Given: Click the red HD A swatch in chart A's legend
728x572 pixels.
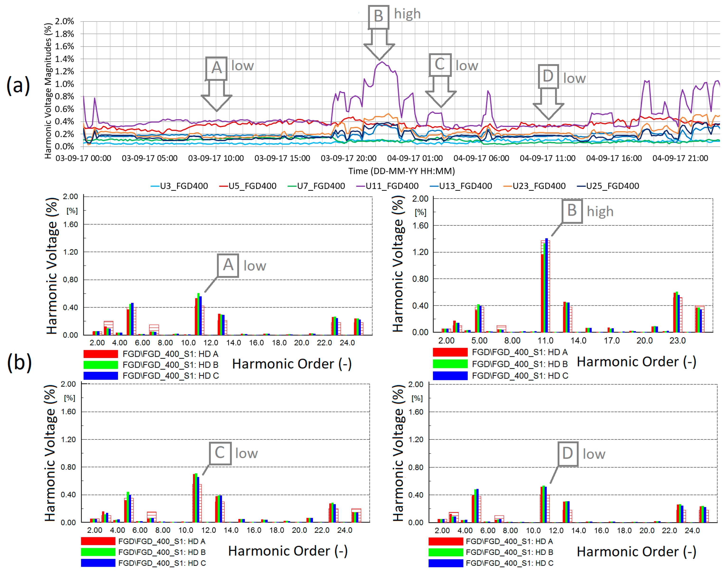Looking at the screenshot, I should [100, 354].
